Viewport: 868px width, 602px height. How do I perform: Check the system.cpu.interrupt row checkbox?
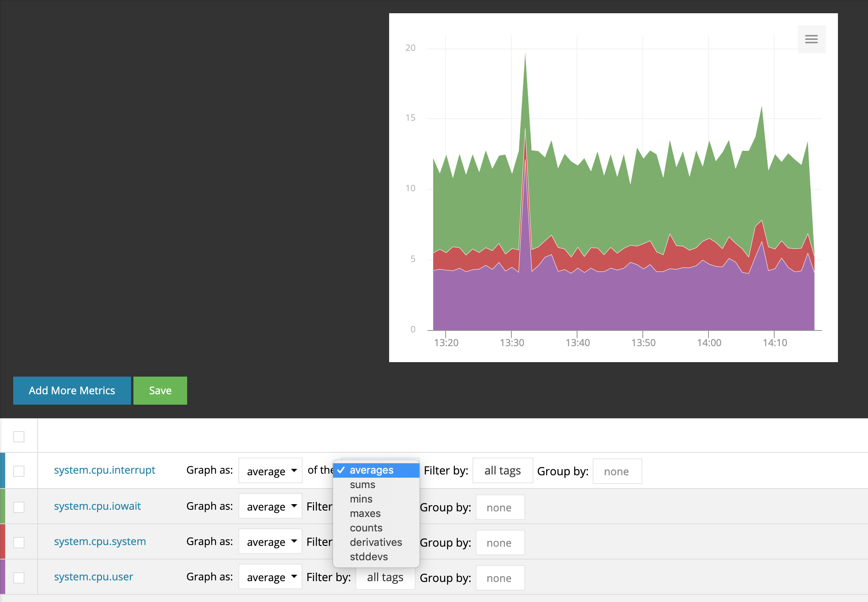[19, 471]
